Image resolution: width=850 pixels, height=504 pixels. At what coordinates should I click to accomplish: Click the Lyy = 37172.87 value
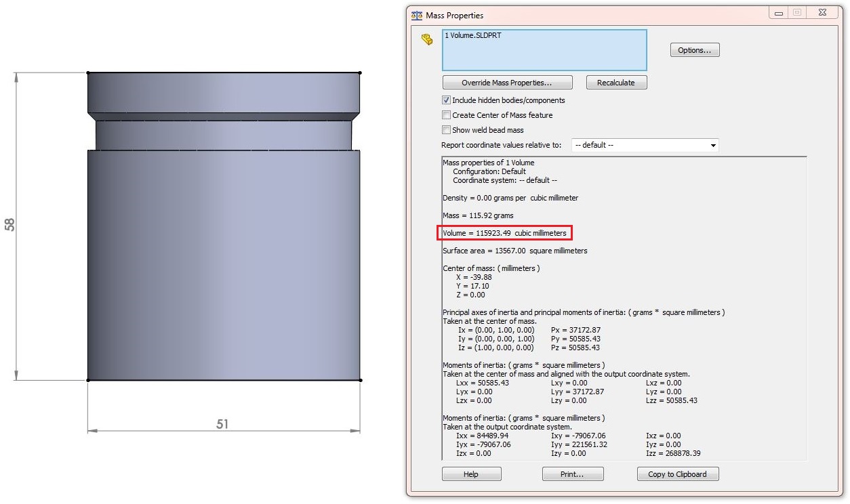point(578,392)
